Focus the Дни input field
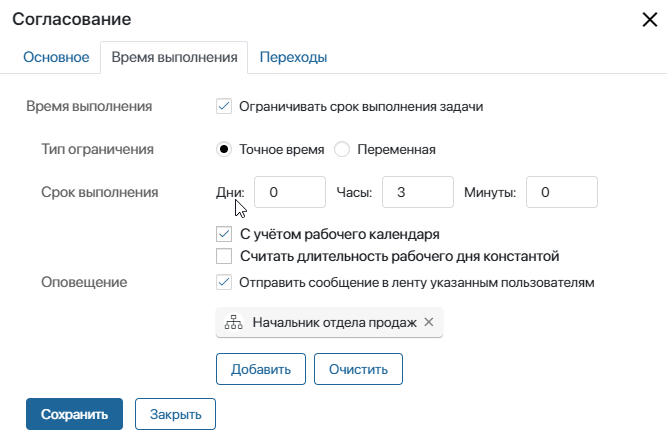The height and width of the screenshot is (435, 667). pyautogui.click(x=290, y=192)
